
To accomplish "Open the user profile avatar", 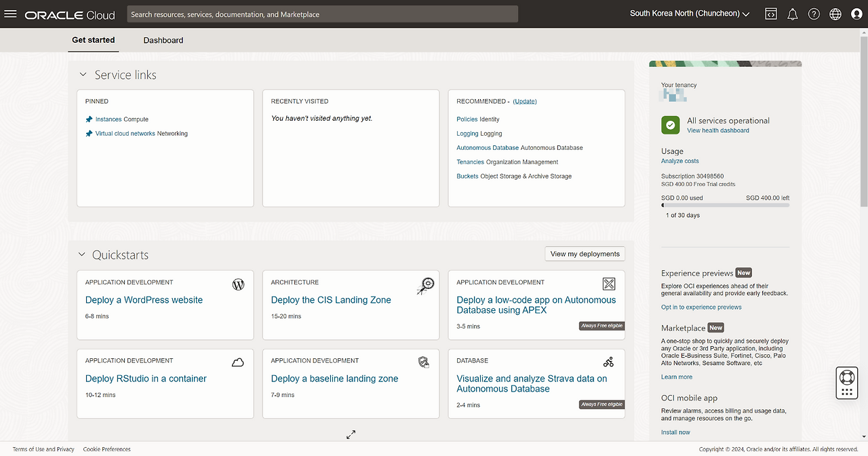I will [x=856, y=14].
